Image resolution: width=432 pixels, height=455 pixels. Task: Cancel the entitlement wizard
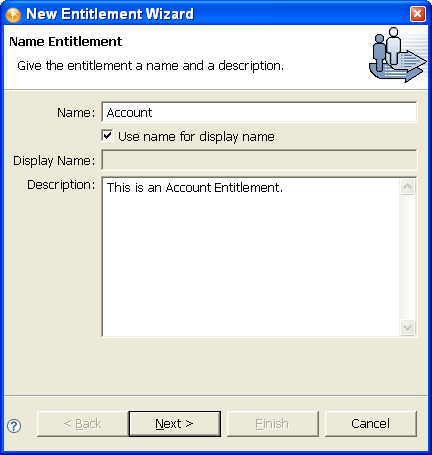pos(371,424)
